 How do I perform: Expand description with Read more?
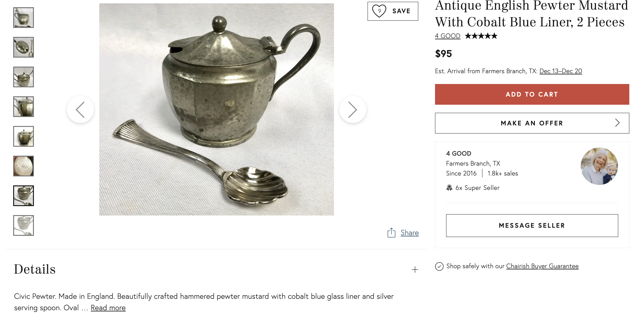pos(108,308)
